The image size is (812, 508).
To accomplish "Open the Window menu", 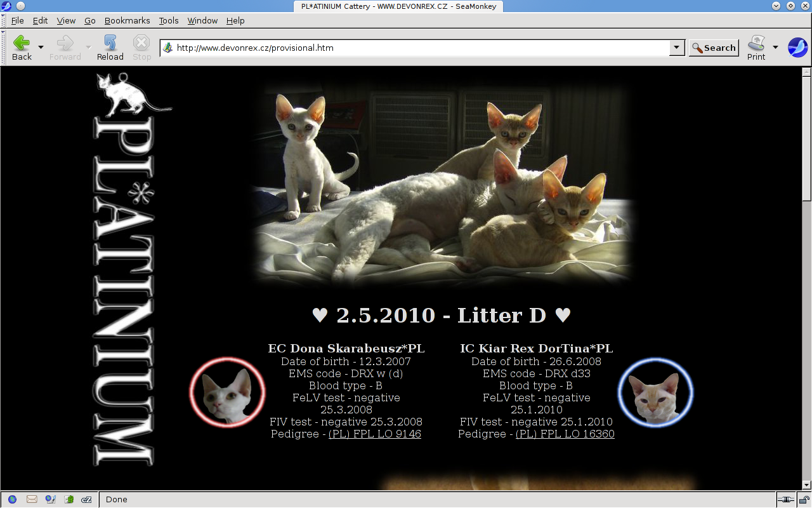I will point(202,20).
